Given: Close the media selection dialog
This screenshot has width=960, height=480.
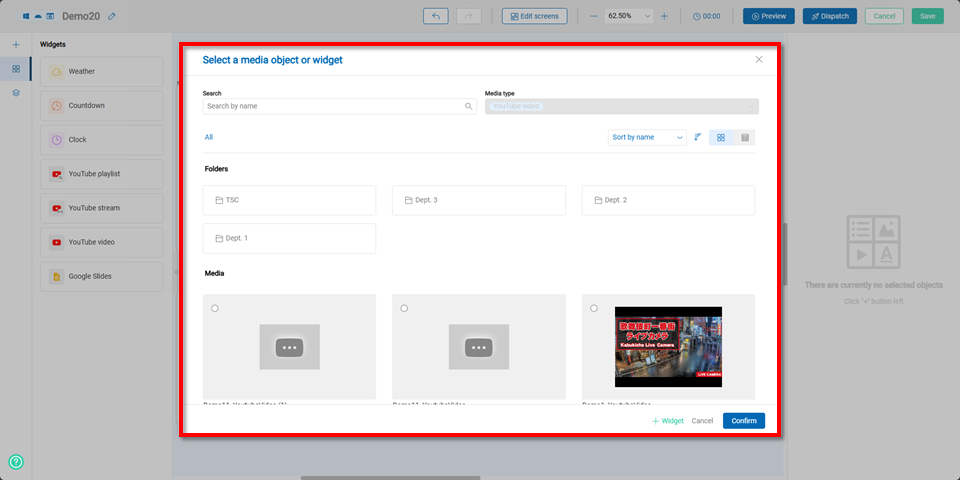Looking at the screenshot, I should click(759, 60).
